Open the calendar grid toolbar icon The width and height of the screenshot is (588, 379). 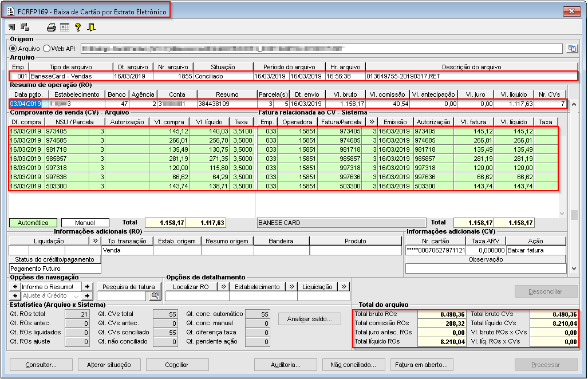coord(64,27)
